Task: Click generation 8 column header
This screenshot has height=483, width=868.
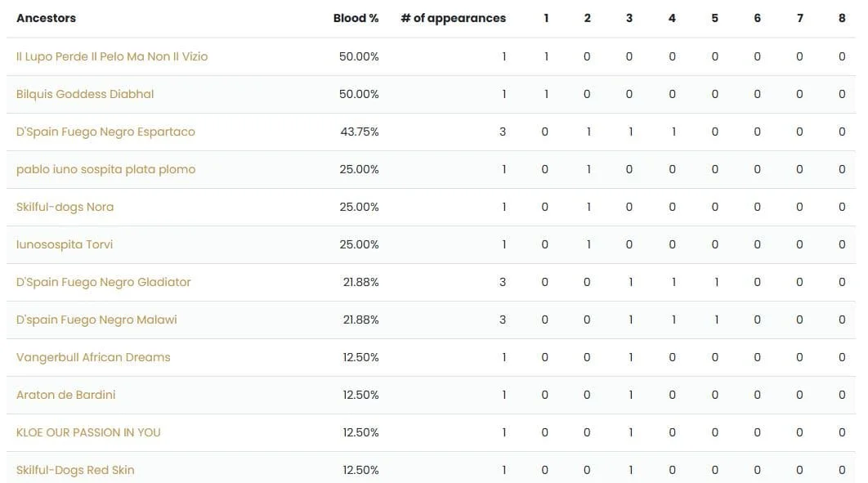Action: click(x=842, y=18)
